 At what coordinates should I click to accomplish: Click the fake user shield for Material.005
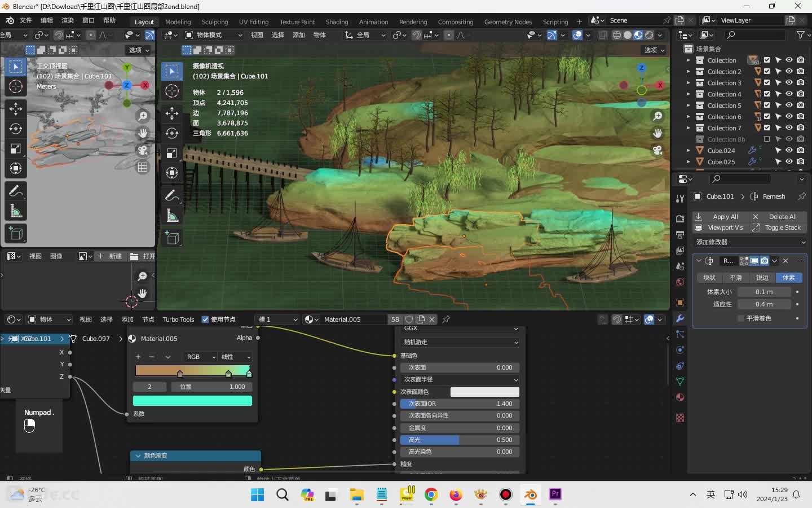(x=409, y=319)
